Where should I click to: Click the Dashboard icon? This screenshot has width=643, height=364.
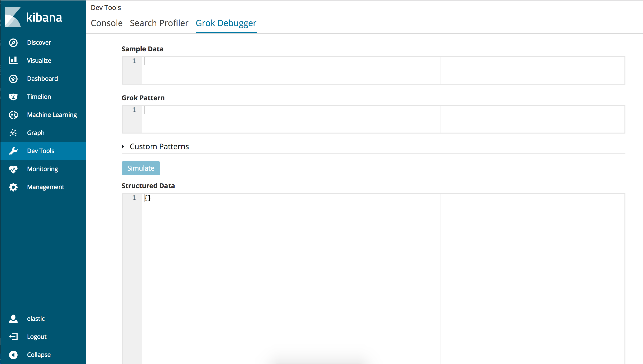click(x=13, y=78)
